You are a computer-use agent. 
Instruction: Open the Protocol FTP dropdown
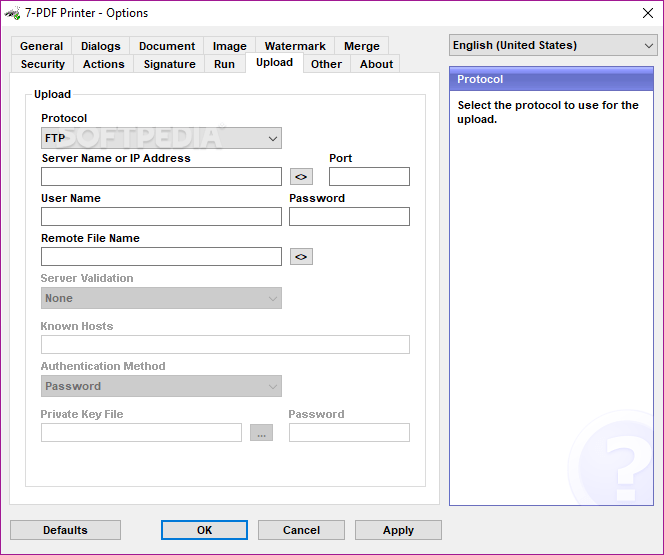161,138
